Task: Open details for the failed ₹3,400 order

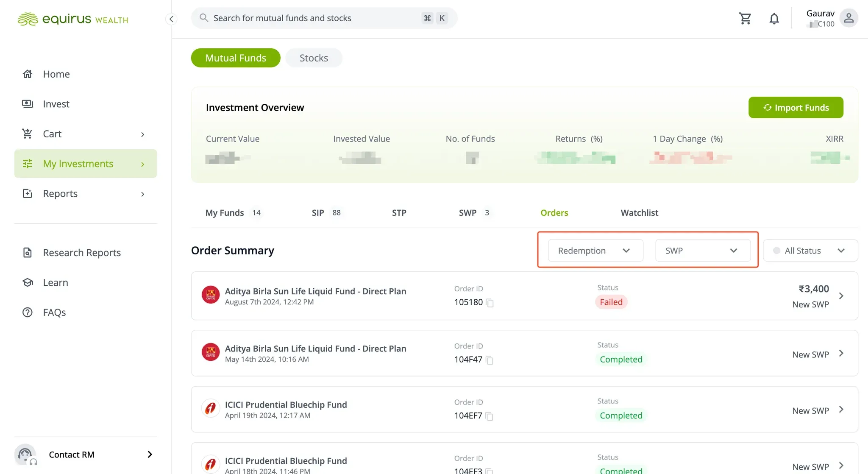Action: coord(841,296)
